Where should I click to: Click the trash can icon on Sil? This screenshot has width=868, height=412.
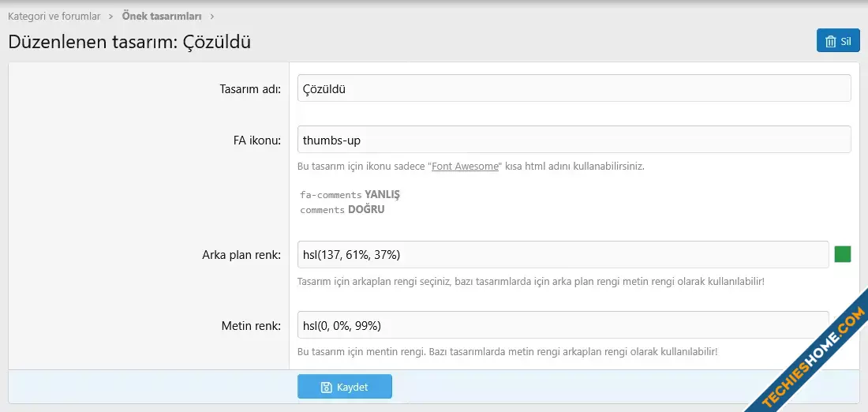pyautogui.click(x=830, y=42)
